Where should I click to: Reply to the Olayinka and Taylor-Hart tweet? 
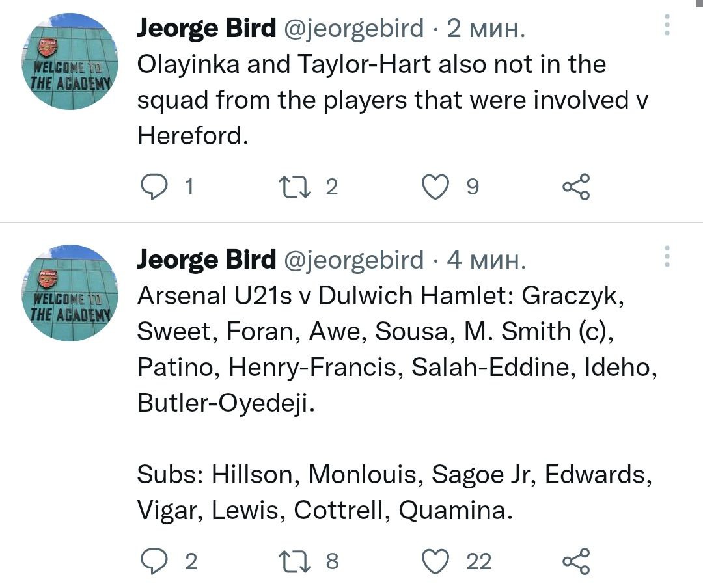pos(155,187)
